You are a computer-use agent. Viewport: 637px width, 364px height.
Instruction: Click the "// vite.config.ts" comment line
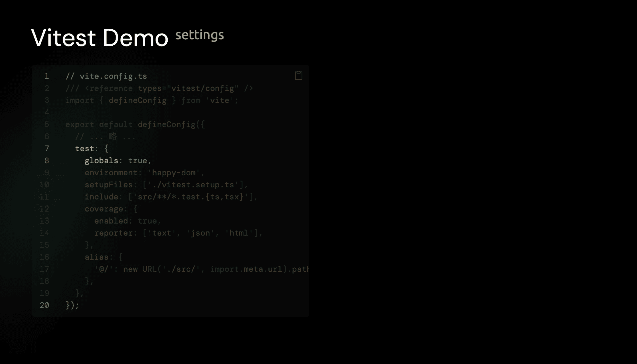click(106, 76)
